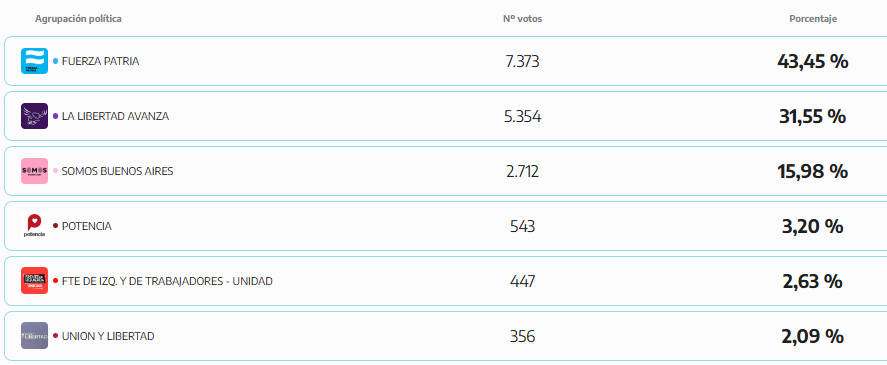
Task: Click the Nº votos column header
Action: click(x=522, y=19)
